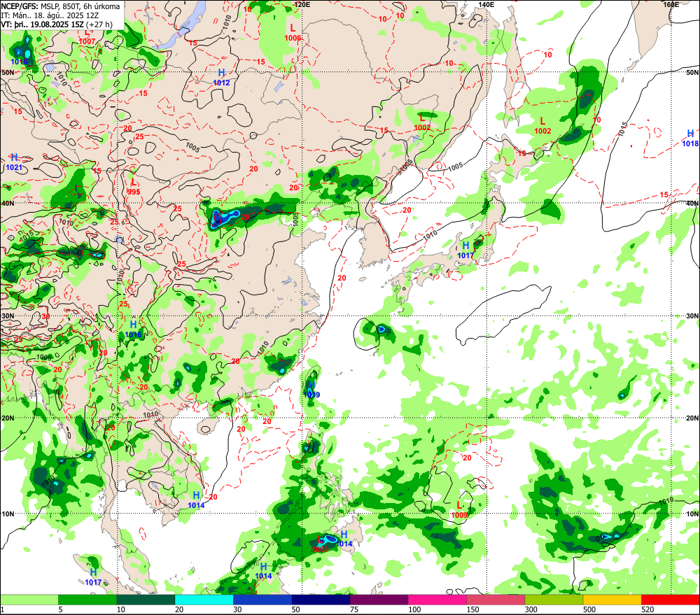This screenshot has width=700, height=615.
Task: Click the blue 30–50 legend swatch
Action: coord(262,600)
